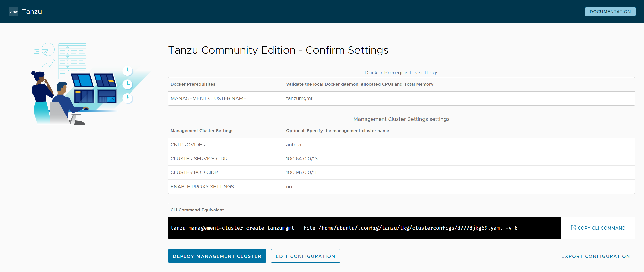
Task: Click the MANAGEMENT CLUSTER NAME label
Action: [208, 98]
